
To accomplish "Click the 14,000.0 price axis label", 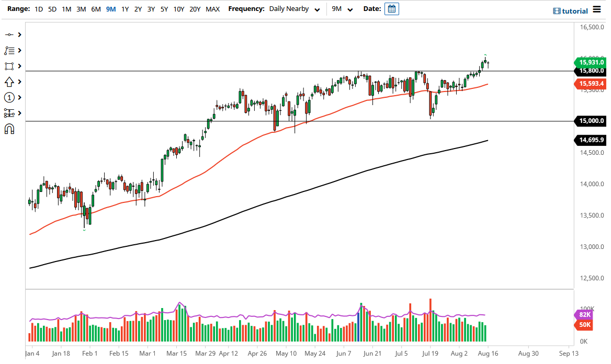I will coord(592,184).
